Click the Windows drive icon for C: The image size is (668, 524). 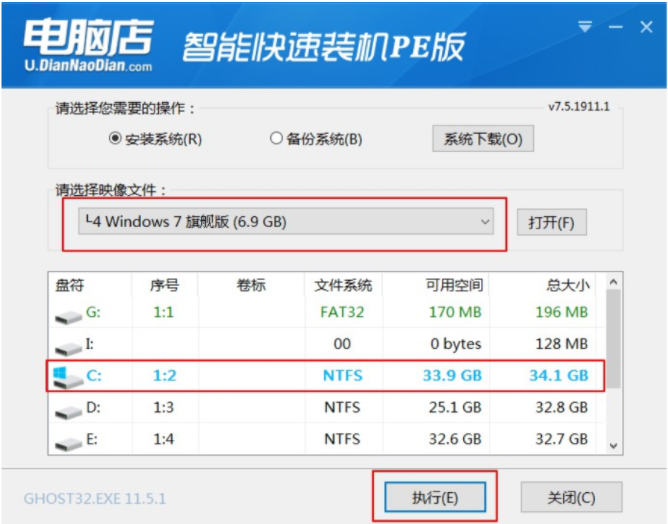pos(68,377)
